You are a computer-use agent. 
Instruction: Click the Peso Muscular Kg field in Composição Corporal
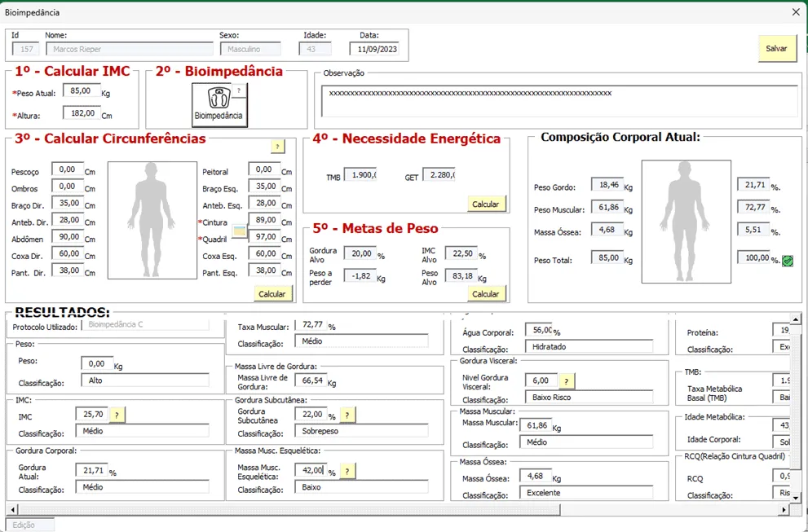pyautogui.click(x=607, y=208)
